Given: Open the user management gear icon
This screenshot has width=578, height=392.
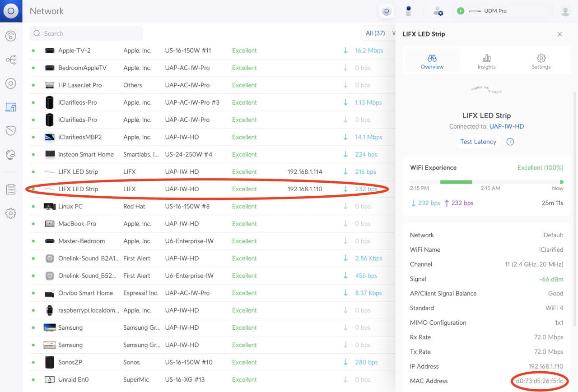Looking at the screenshot, I should pyautogui.click(x=438, y=11).
